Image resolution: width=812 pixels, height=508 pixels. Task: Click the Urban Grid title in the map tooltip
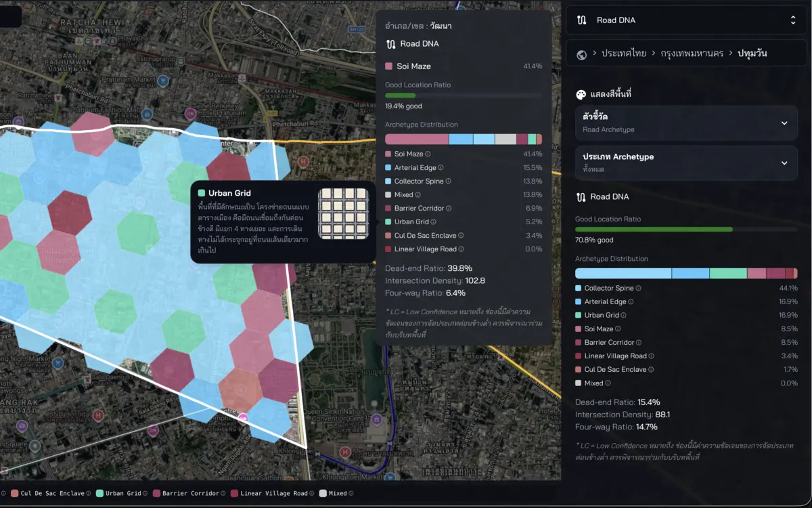click(229, 193)
